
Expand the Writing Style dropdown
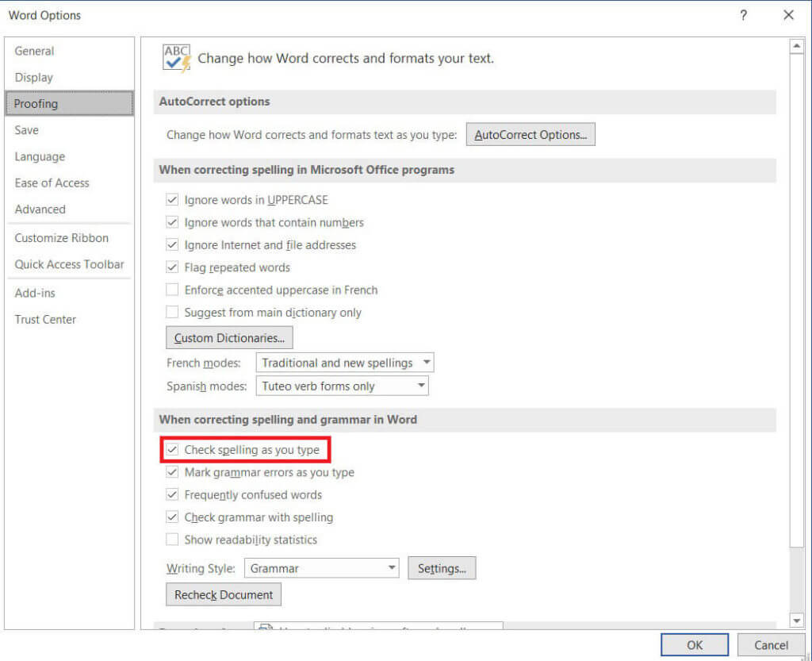pos(322,568)
